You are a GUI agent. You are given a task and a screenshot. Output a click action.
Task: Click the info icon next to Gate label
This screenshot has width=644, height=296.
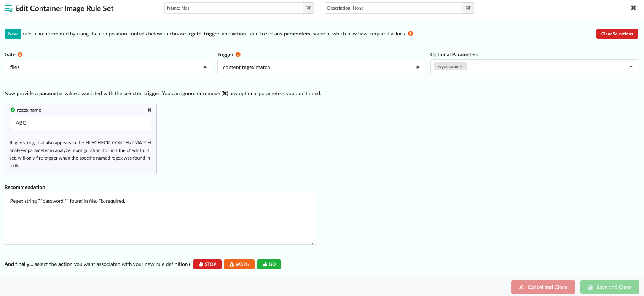point(20,54)
